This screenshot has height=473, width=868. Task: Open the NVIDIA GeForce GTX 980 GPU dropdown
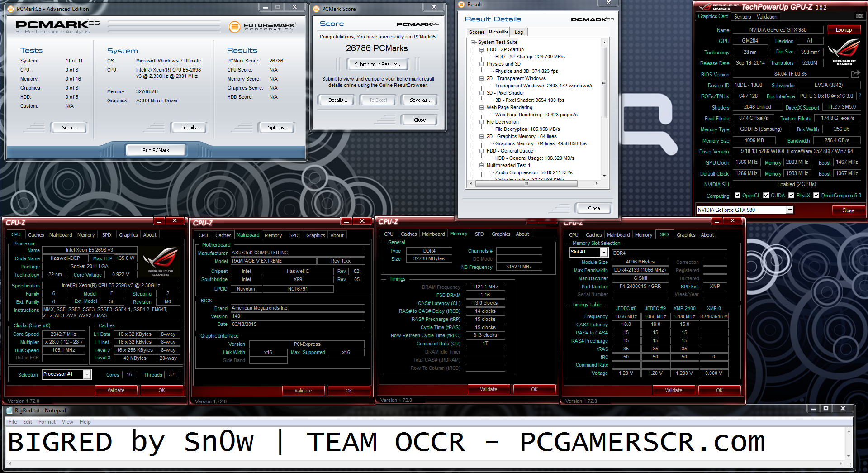coord(789,210)
